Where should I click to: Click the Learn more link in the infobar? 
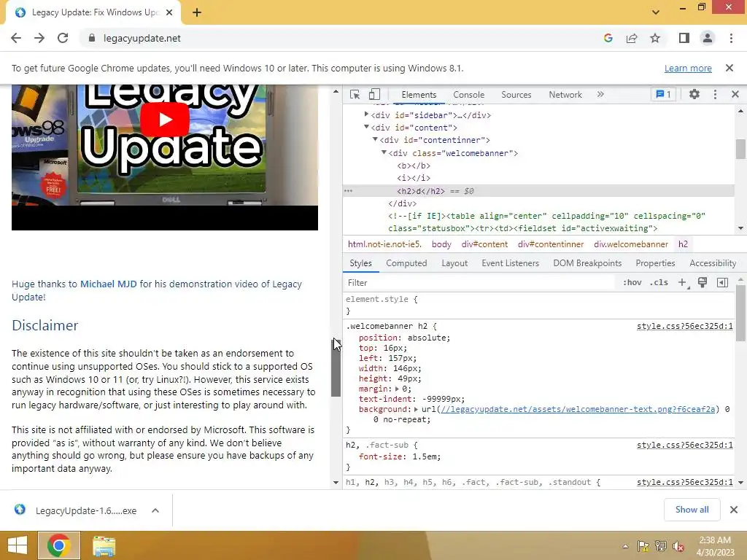tap(688, 68)
